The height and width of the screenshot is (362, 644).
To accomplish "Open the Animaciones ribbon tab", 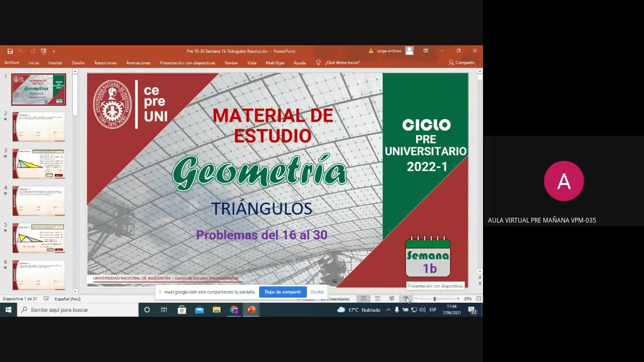I will point(138,63).
